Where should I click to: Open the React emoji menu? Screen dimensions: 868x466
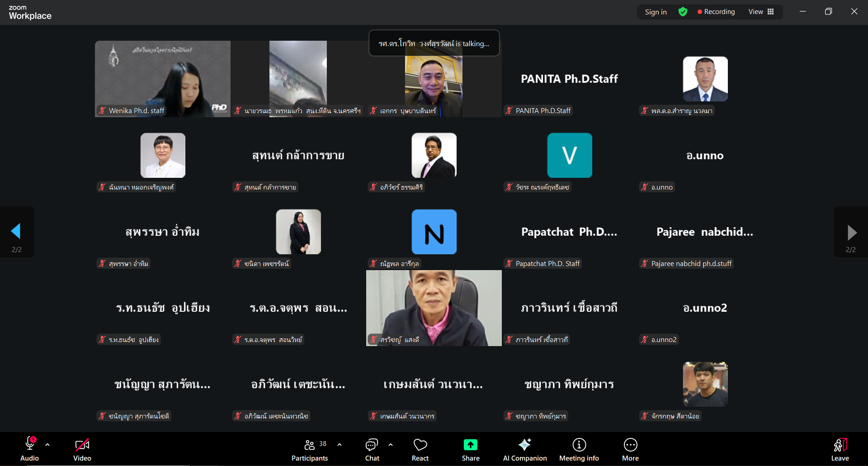420,450
